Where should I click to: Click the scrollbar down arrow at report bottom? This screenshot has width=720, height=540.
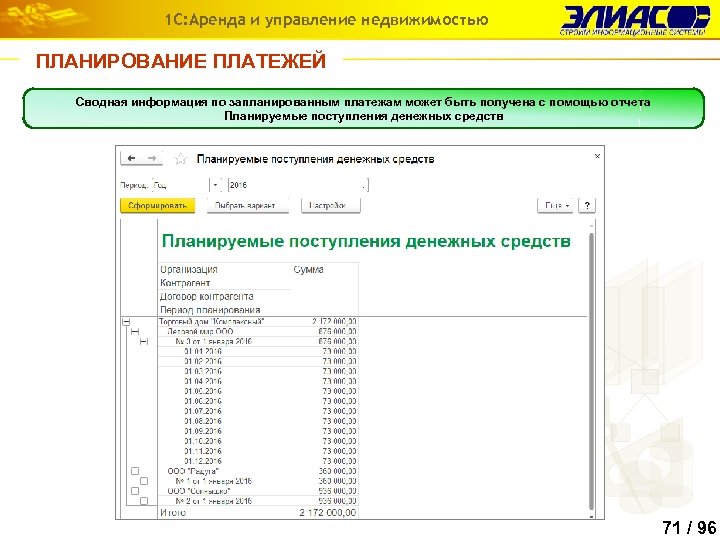[591, 516]
